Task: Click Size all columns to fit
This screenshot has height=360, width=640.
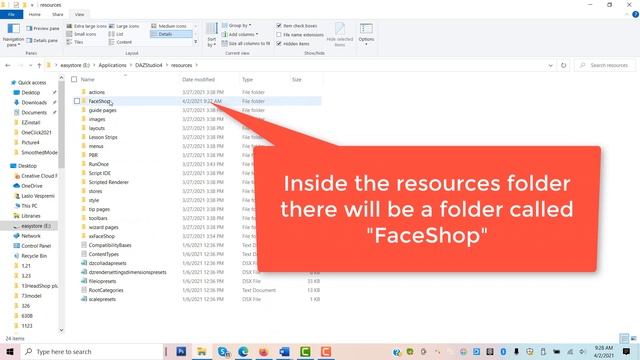Action: point(246,43)
